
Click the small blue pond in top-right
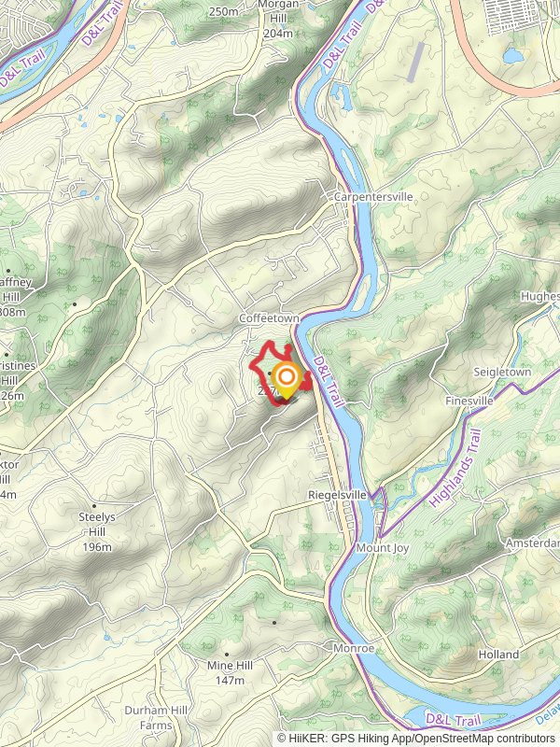coord(513,56)
